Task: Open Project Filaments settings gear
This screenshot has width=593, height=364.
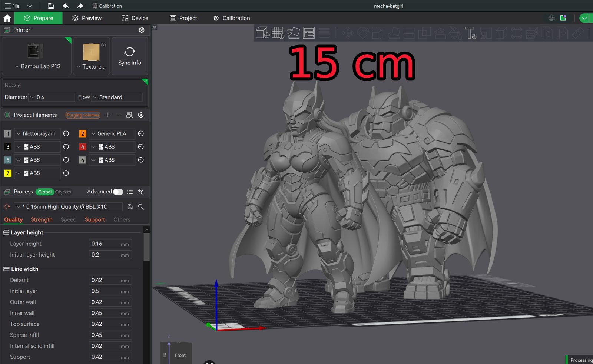Action: (x=141, y=115)
